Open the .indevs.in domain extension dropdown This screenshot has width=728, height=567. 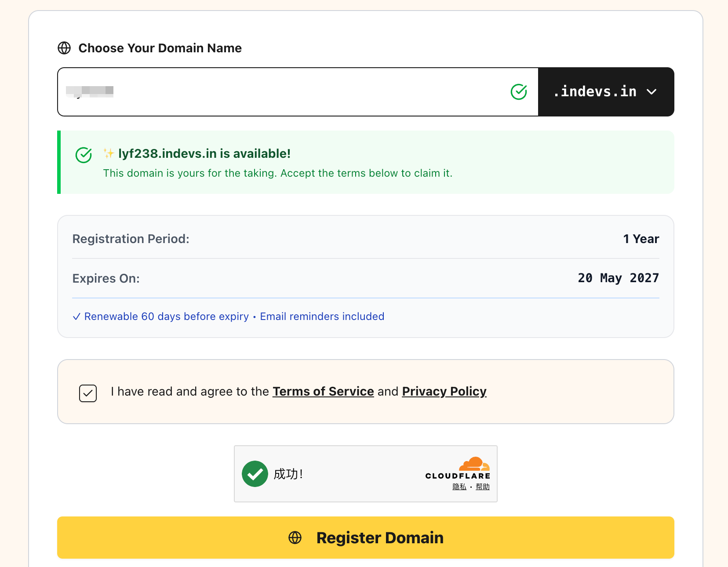(606, 92)
